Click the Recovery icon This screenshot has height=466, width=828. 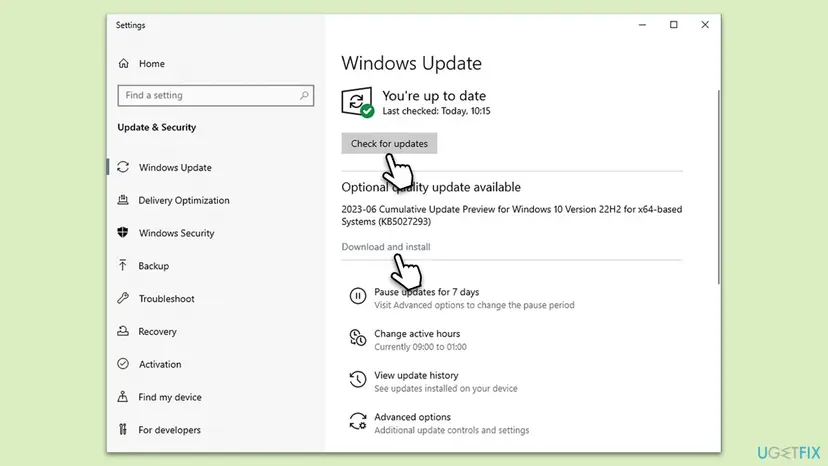pyautogui.click(x=123, y=331)
